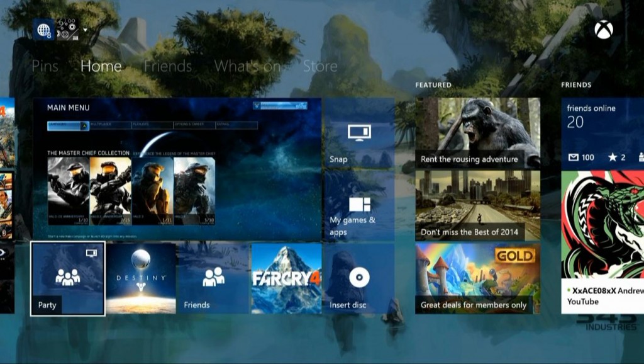Viewport: 644px width, 364px height.
Task: Open the Store tab
Action: pos(320,66)
